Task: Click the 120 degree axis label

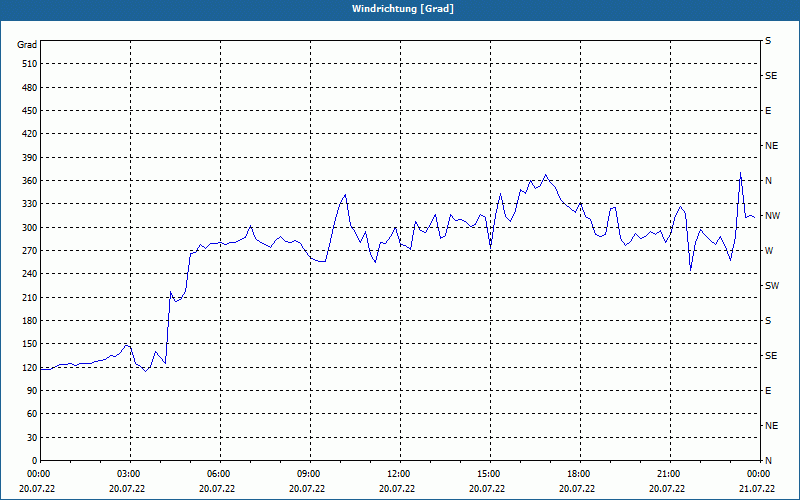Action: (30, 367)
